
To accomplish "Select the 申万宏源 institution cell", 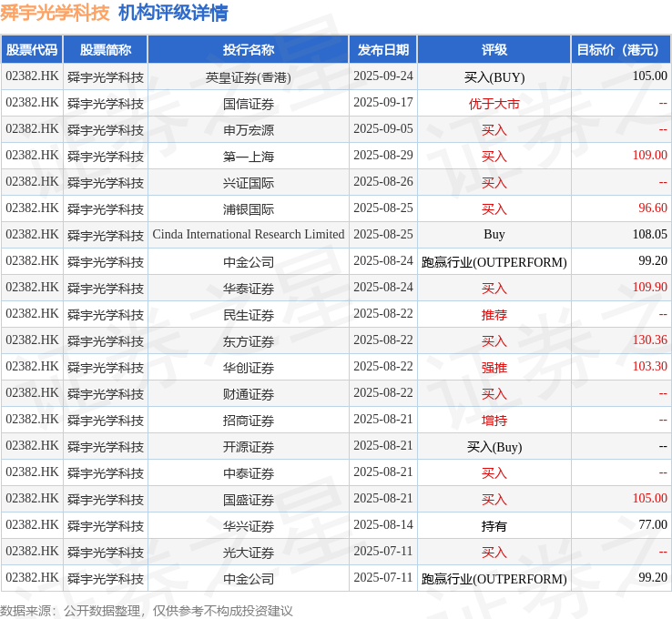I will click(x=249, y=130).
